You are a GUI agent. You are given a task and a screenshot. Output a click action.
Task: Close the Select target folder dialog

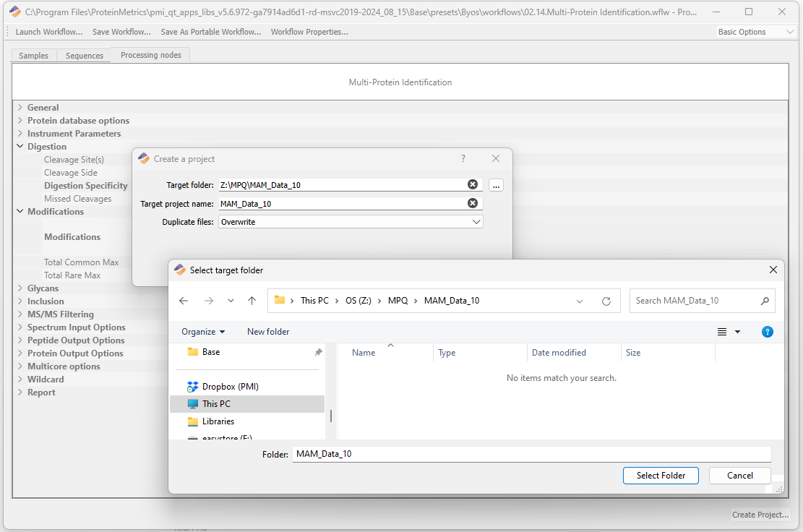773,270
